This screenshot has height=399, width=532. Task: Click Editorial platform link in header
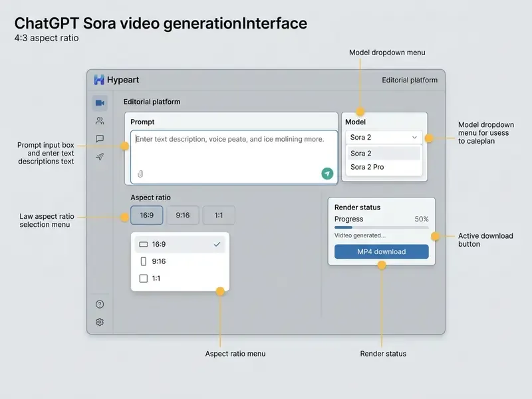click(410, 80)
